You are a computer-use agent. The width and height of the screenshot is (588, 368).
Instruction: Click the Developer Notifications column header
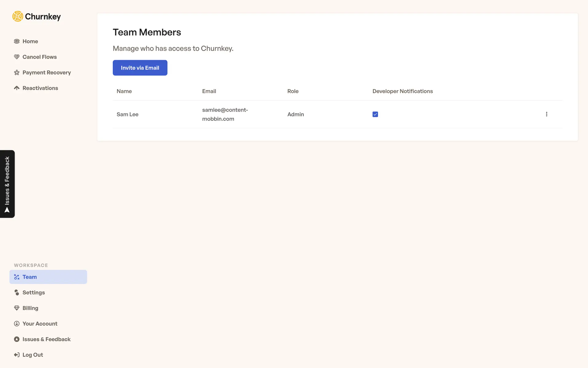click(402, 91)
